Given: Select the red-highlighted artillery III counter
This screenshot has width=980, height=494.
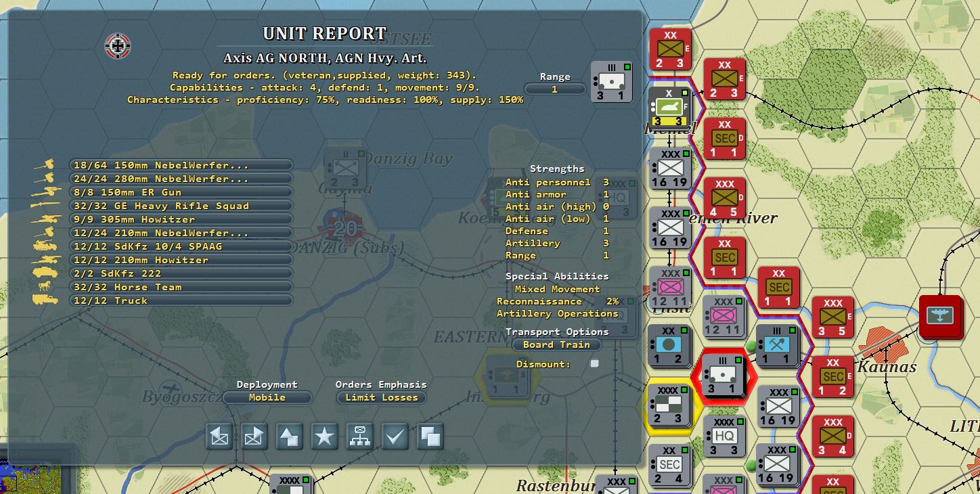Looking at the screenshot, I should pyautogui.click(x=722, y=376).
